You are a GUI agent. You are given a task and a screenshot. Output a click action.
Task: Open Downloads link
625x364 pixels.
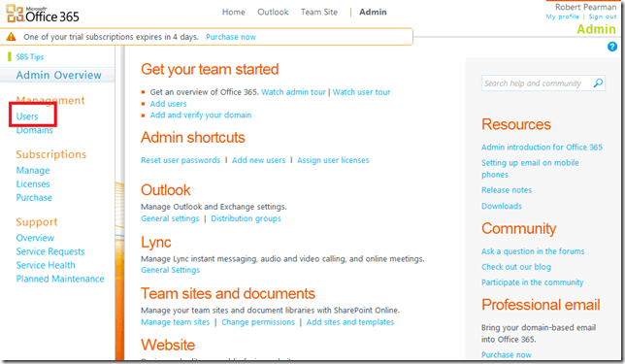502,206
